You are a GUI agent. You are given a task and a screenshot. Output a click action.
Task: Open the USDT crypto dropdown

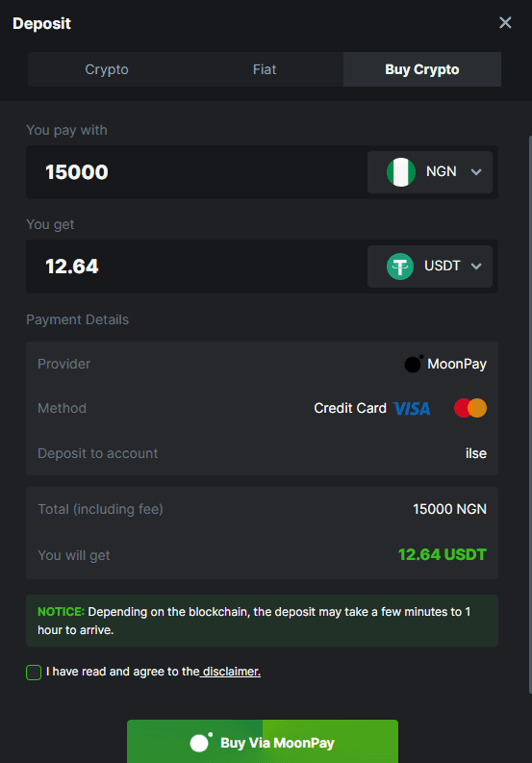(430, 267)
